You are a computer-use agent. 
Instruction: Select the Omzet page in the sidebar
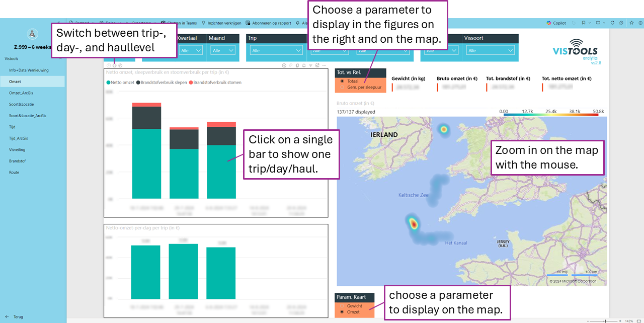(33, 82)
